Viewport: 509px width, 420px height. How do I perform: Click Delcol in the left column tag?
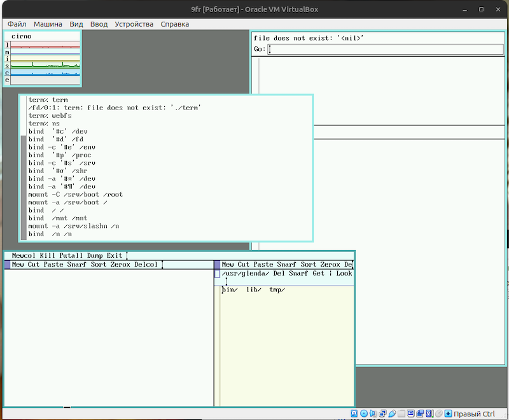[146, 265]
